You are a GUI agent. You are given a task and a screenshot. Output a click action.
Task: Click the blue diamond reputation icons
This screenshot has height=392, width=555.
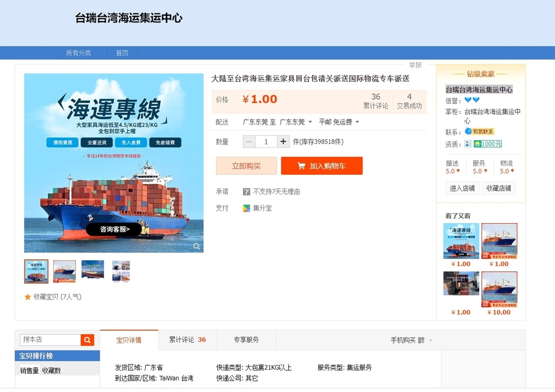(472, 100)
